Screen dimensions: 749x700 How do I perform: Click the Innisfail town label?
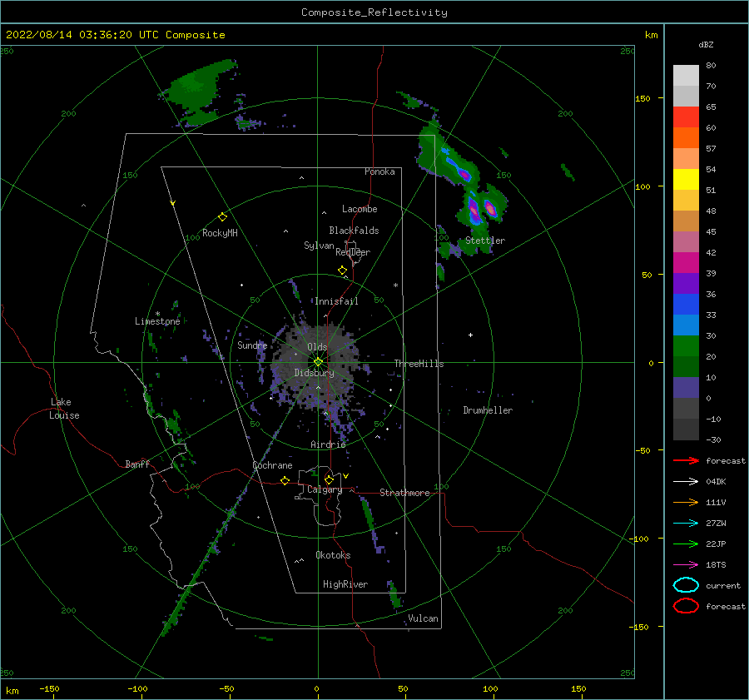point(336,301)
